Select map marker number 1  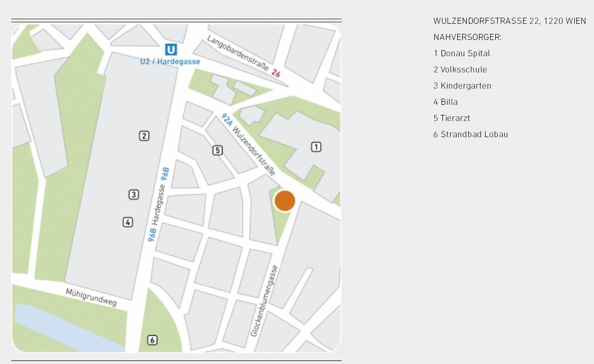point(316,147)
